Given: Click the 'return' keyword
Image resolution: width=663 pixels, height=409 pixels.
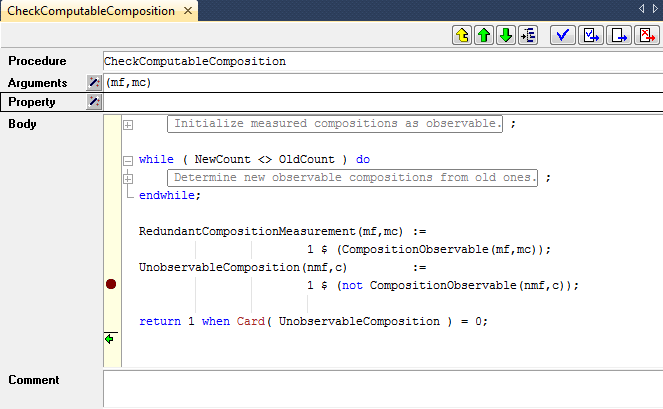Looking at the screenshot, I should 160,321.
